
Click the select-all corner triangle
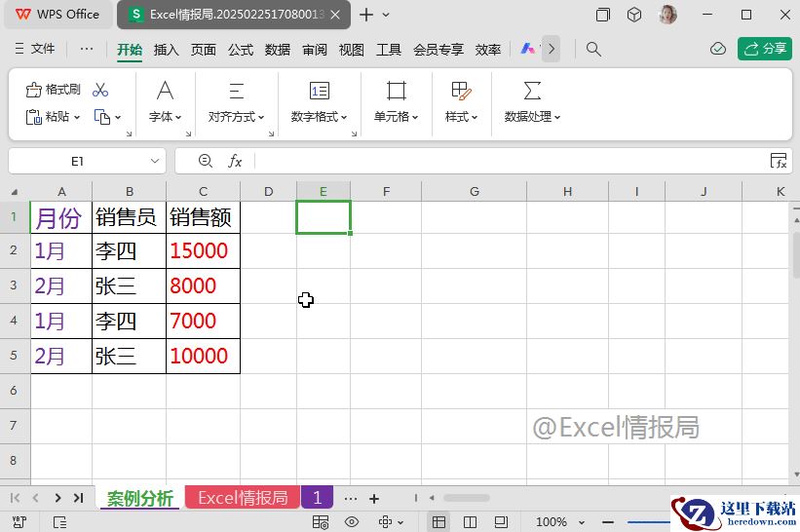tap(15, 192)
